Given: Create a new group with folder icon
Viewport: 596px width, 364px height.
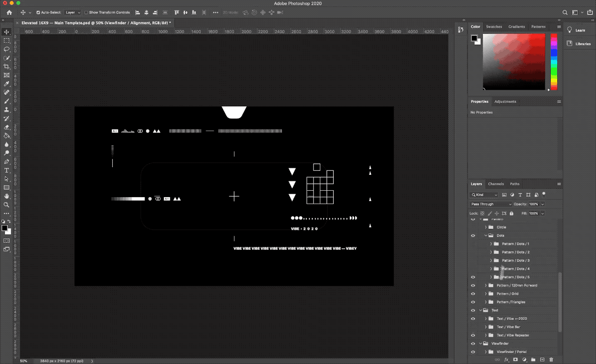Looking at the screenshot, I should (533, 360).
